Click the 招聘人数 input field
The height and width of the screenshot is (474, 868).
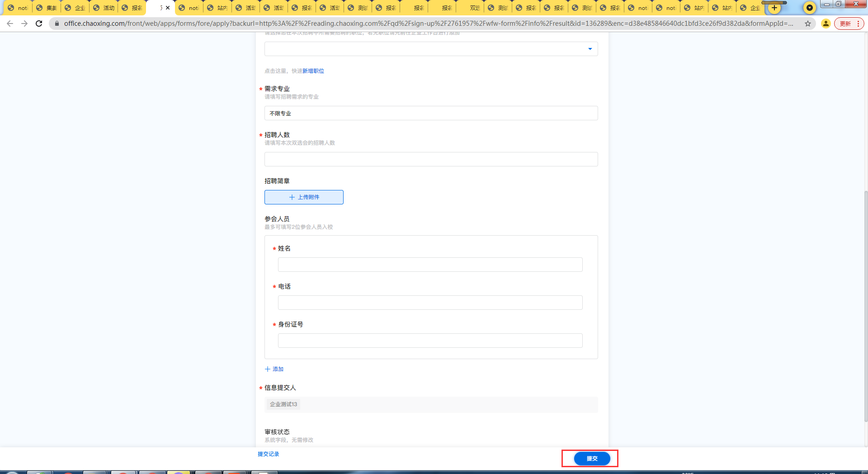431,159
